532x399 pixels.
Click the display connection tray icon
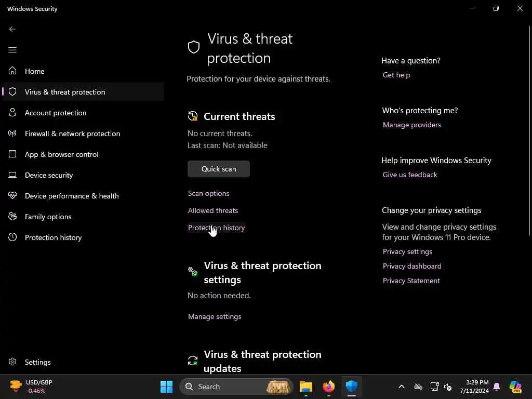pyautogui.click(x=434, y=387)
